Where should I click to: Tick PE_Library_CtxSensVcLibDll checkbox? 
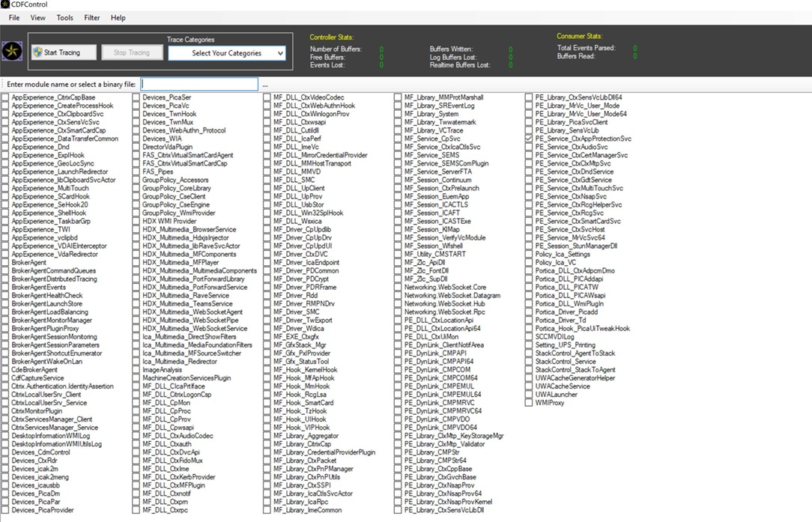point(398,510)
